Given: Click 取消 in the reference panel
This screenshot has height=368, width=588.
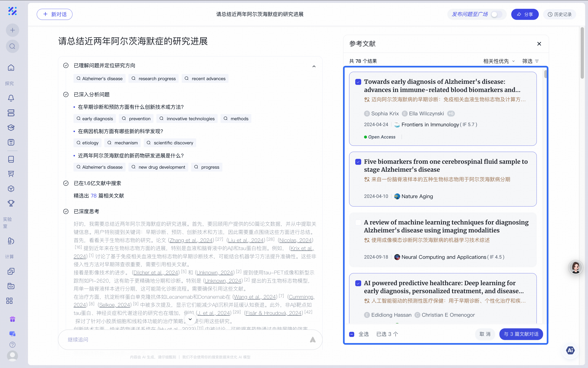Looking at the screenshot, I should point(485,334).
